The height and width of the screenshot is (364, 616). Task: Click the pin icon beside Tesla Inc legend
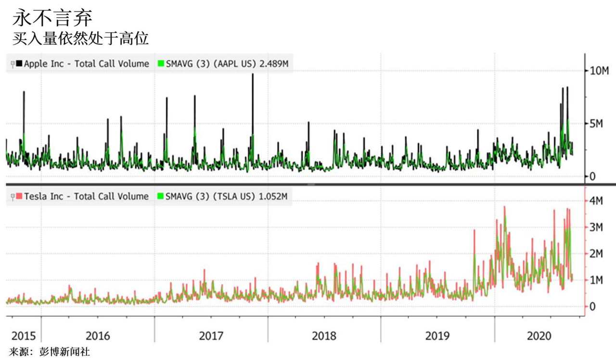13,197
